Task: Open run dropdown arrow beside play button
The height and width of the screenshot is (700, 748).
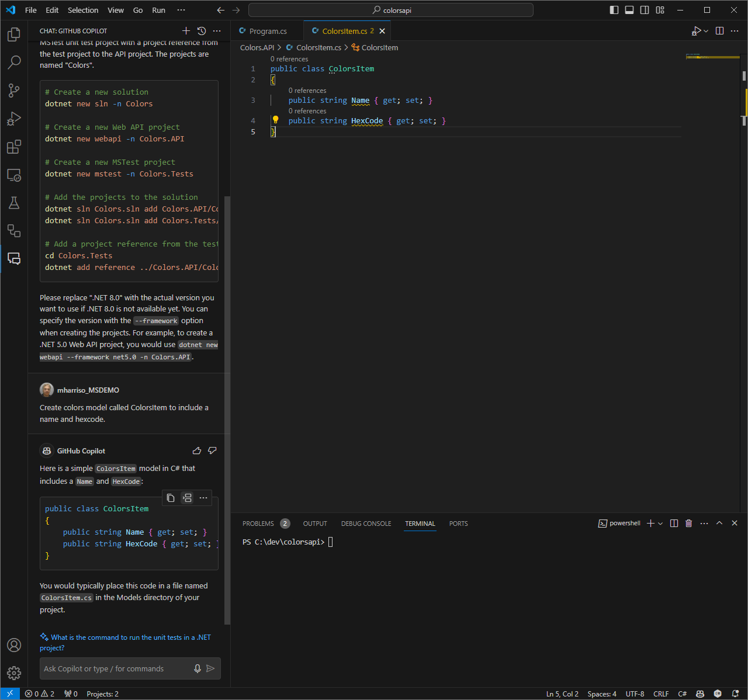Action: 706,31
